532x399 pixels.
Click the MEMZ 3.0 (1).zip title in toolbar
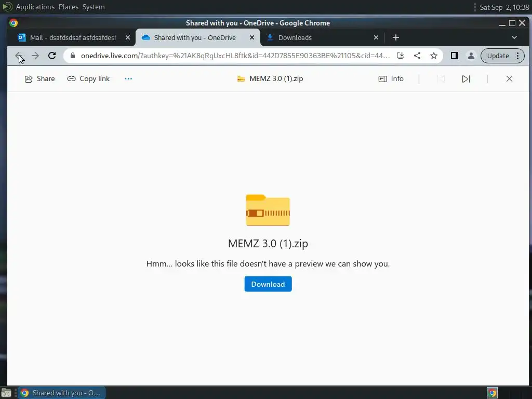[x=276, y=79]
